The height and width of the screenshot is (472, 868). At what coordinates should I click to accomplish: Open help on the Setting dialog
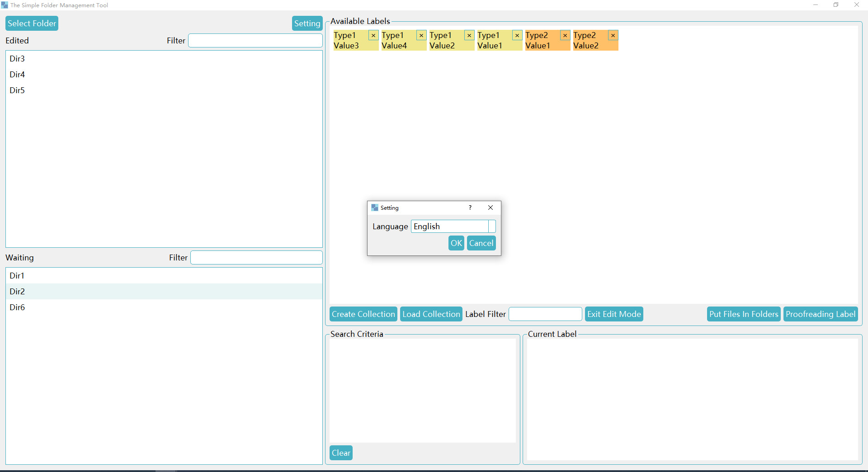click(x=470, y=208)
